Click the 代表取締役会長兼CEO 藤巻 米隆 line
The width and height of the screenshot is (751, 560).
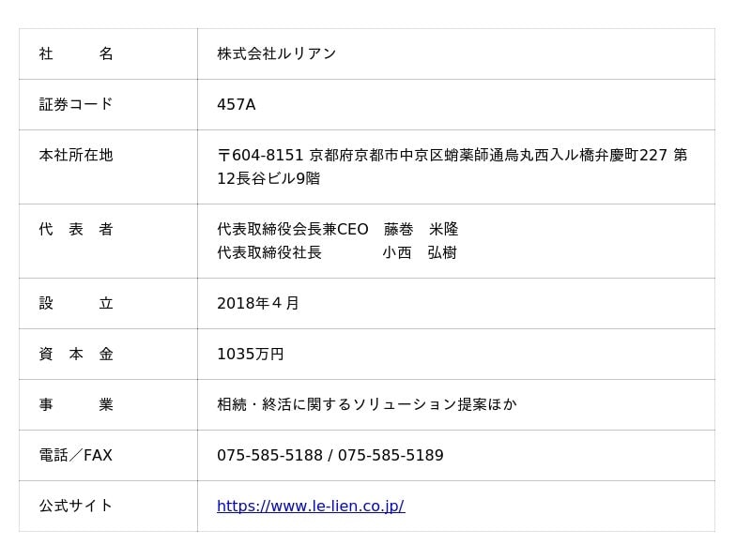337,230
